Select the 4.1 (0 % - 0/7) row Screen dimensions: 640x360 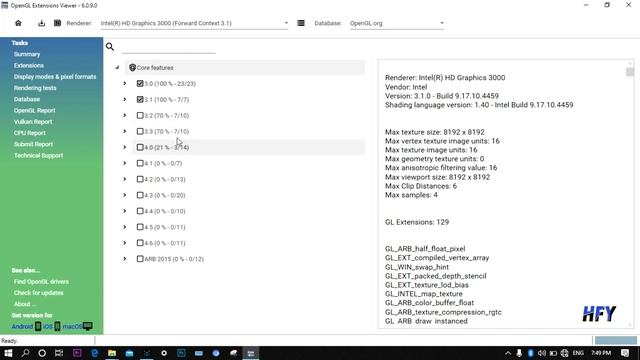(249, 163)
